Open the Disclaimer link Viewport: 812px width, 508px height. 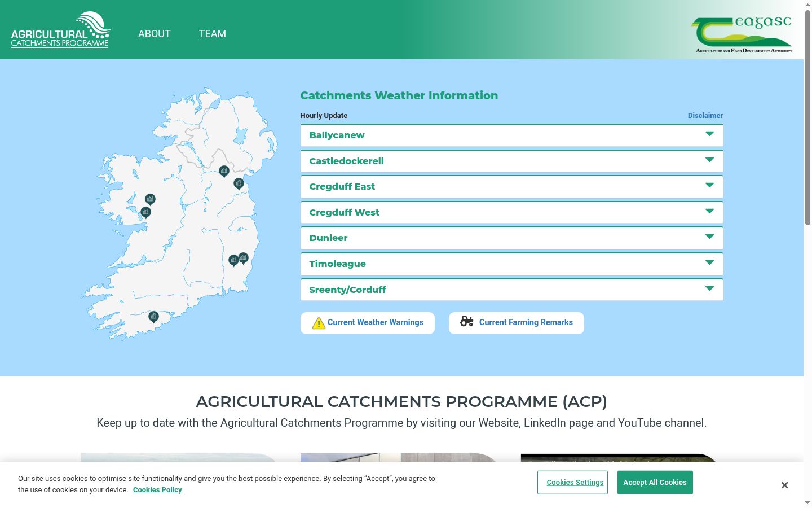click(x=705, y=116)
